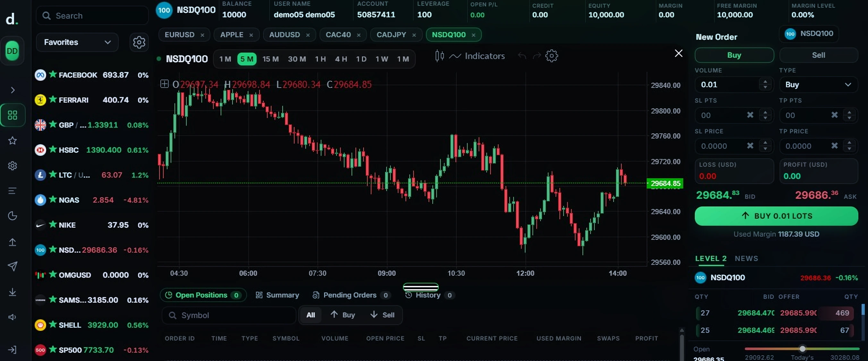
Task: Click the pie chart icon in the sidebar
Action: tap(13, 216)
